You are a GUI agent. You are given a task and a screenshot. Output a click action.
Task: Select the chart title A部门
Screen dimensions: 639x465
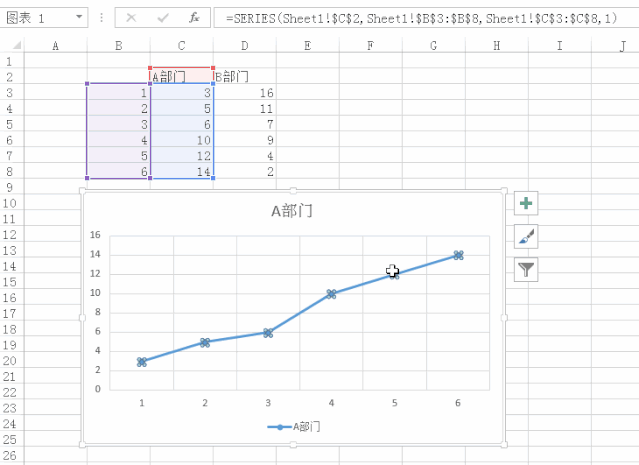click(x=292, y=211)
